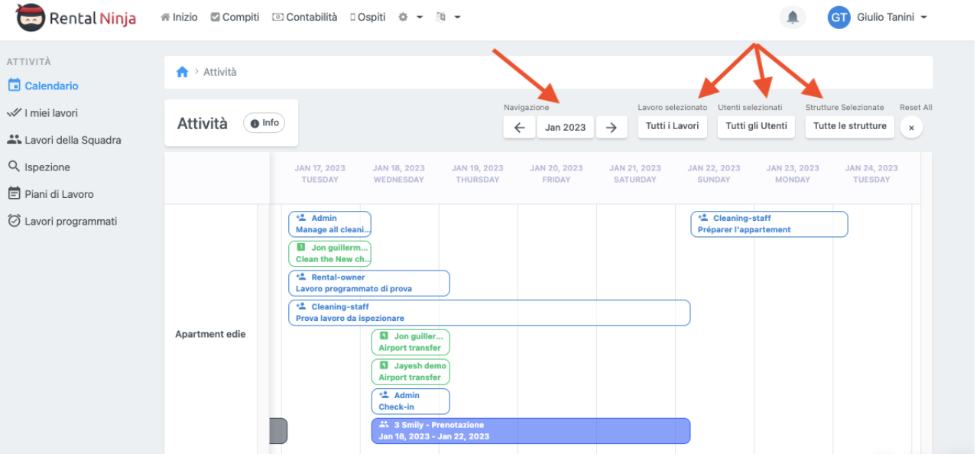Open the Tutte le strutture filter
The image size is (980, 457).
(x=849, y=127)
